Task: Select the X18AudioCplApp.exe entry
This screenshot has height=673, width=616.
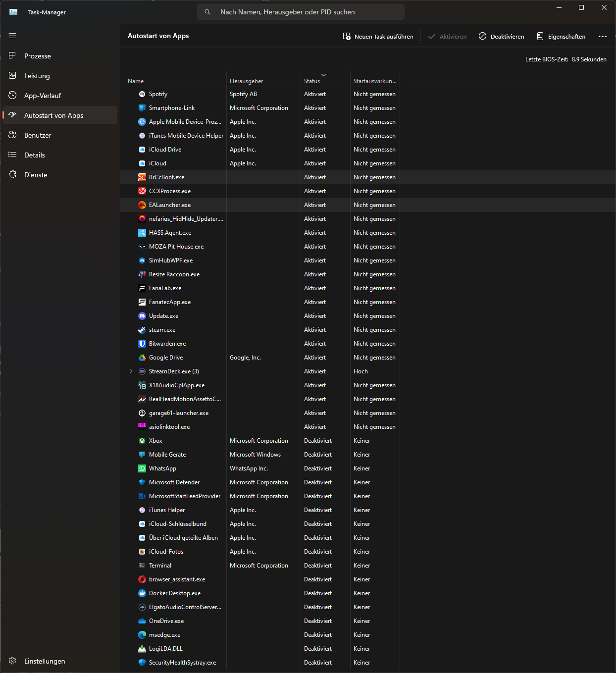Action: coord(368,385)
